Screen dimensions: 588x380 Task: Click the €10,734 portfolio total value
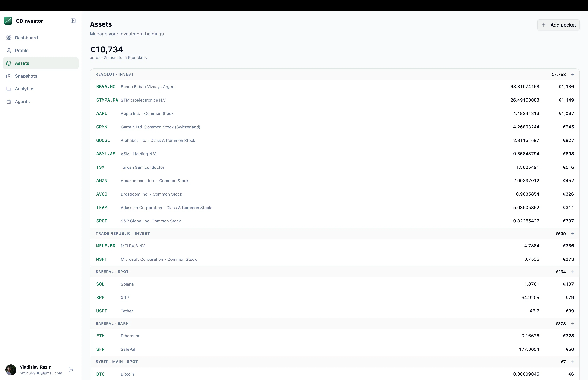(106, 49)
